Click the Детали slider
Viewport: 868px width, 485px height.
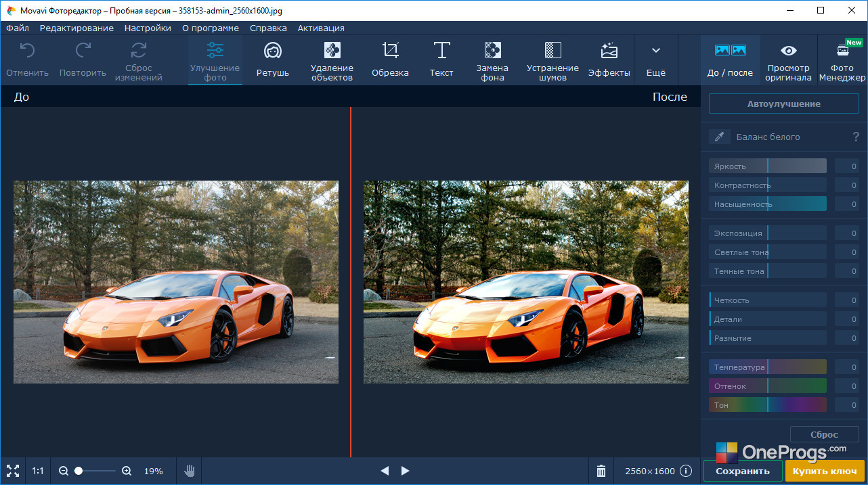pyautogui.click(x=768, y=319)
